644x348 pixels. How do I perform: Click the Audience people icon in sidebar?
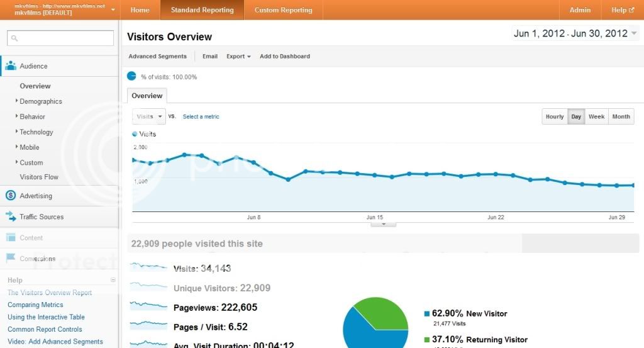(11, 66)
